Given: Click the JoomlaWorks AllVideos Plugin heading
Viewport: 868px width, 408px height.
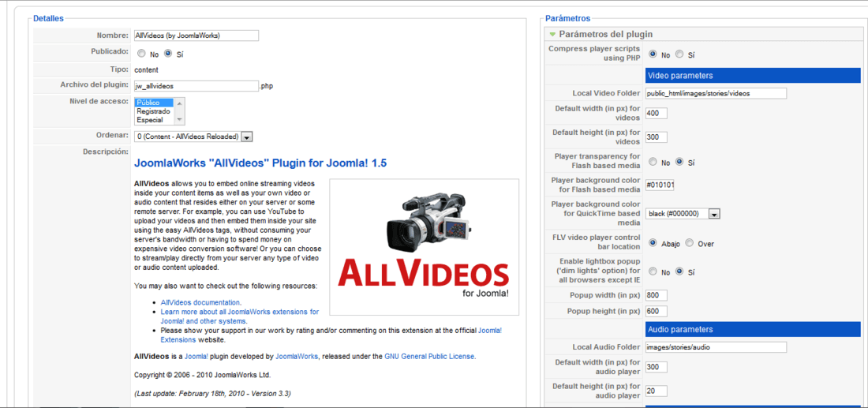Looking at the screenshot, I should tap(260, 163).
